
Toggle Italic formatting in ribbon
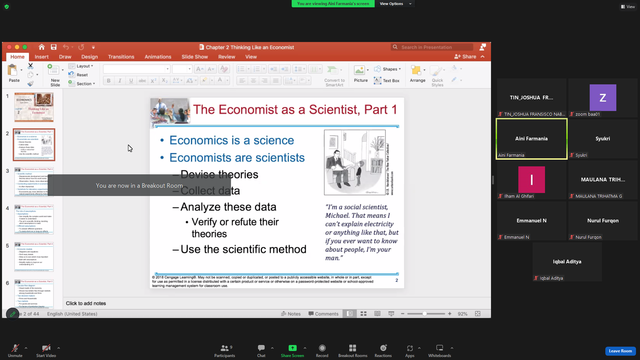(120, 81)
